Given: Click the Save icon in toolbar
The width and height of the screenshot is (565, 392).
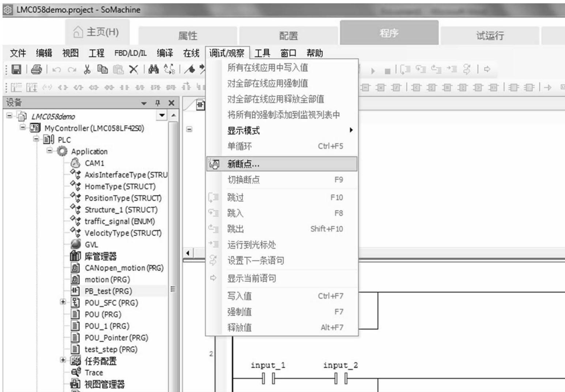Looking at the screenshot, I should click(17, 69).
